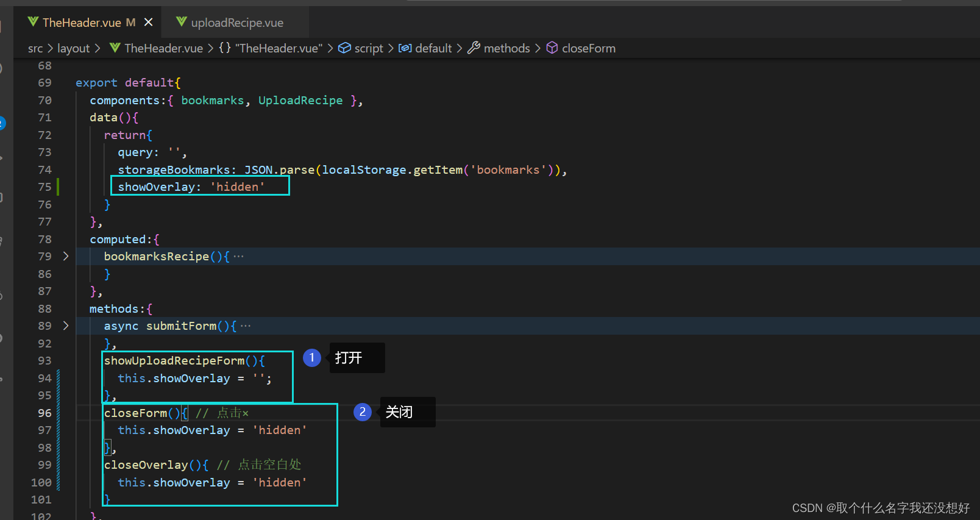Screen dimensions: 980x520
Task: Click the query: '' line
Action: click(x=152, y=152)
